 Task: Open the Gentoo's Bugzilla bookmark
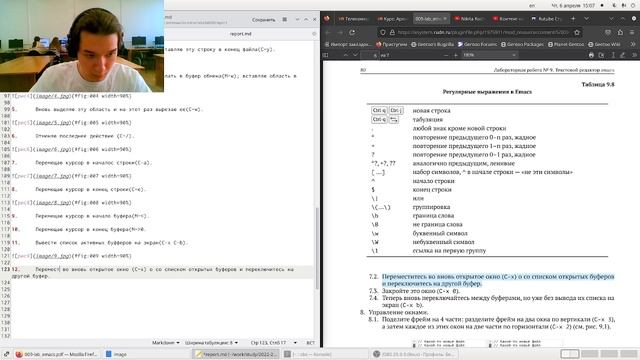click(432, 44)
